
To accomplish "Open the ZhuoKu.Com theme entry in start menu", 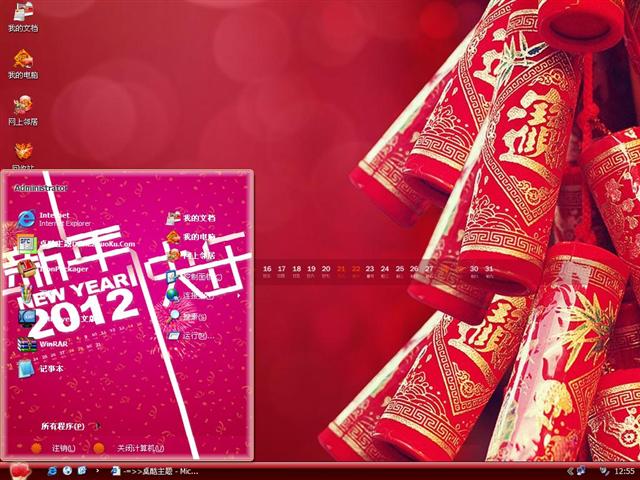I will [x=77, y=244].
